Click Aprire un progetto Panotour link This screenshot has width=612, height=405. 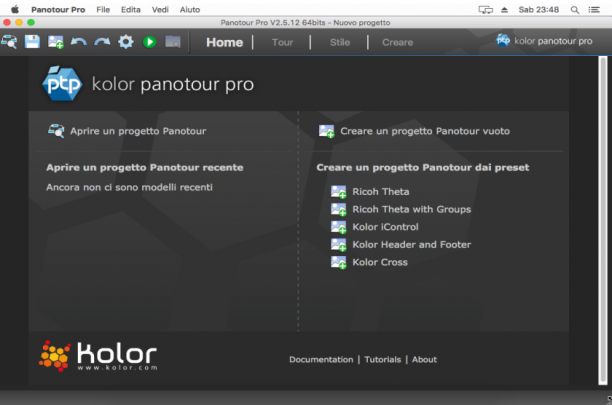(x=138, y=131)
